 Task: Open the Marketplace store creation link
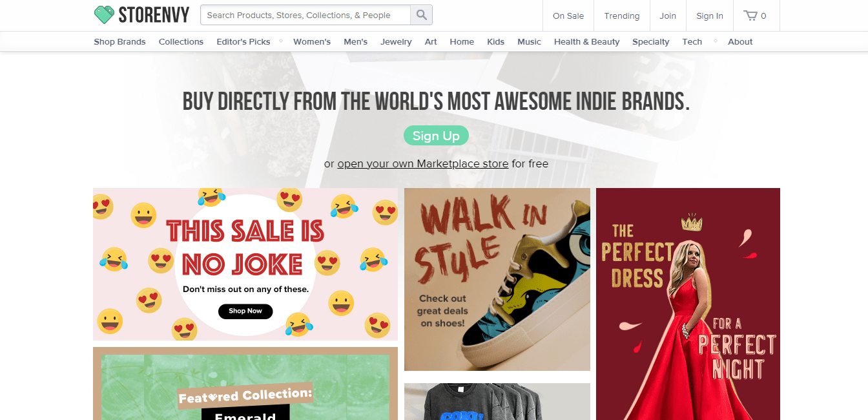pos(423,163)
